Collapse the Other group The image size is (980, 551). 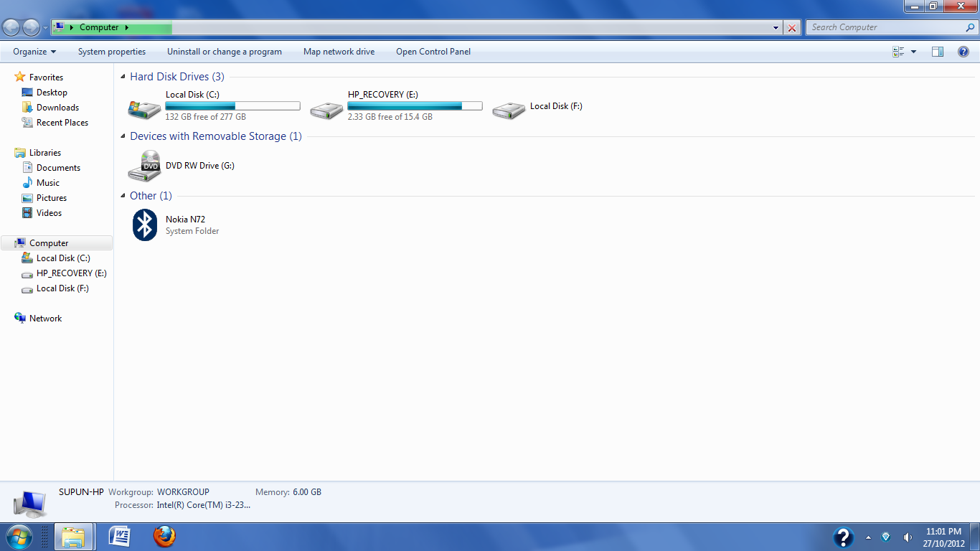[123, 197]
